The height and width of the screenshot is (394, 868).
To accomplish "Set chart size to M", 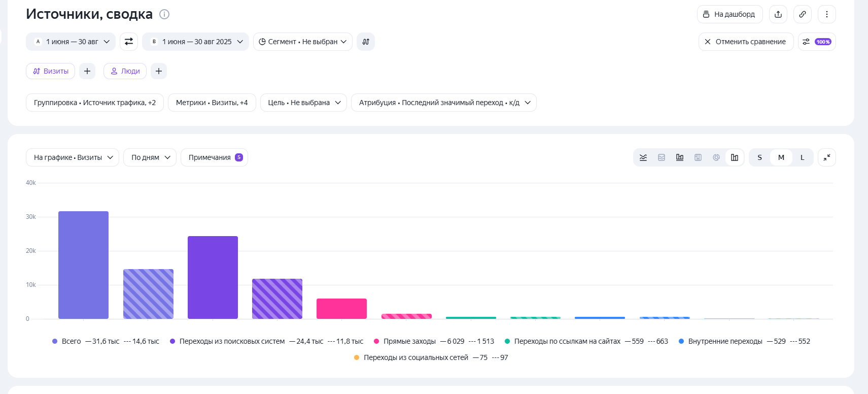I will [x=781, y=157].
